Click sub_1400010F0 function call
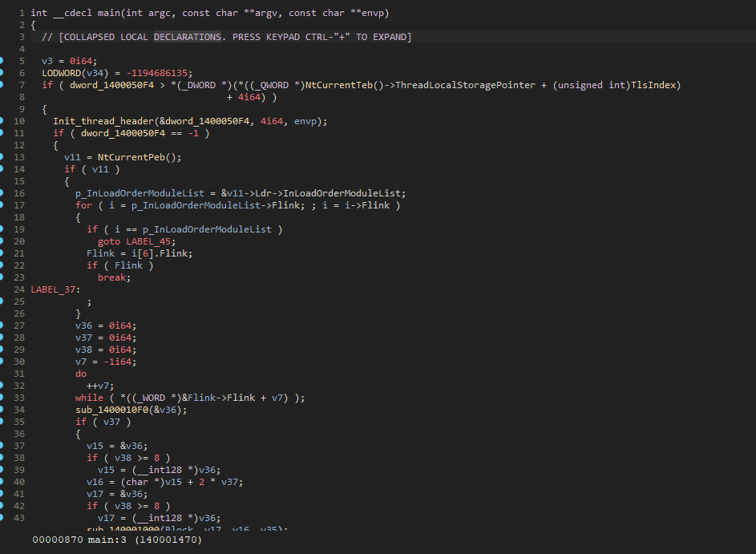 pyautogui.click(x=112, y=410)
